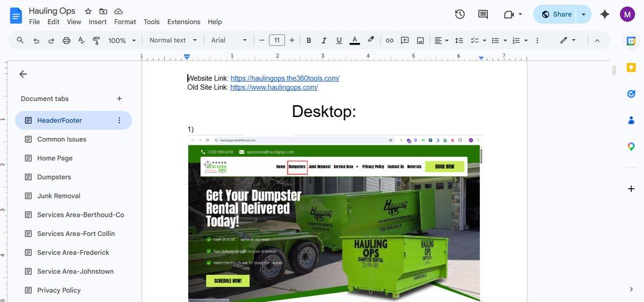Viewport: 644px width, 302px height.
Task: Open the text alignment dropdown
Action: [441, 40]
